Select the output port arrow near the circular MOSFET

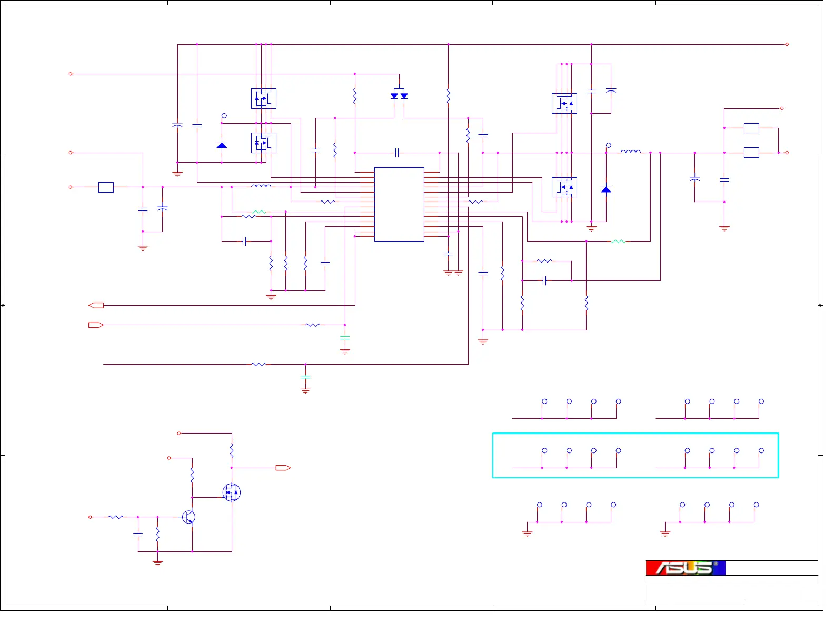click(283, 468)
